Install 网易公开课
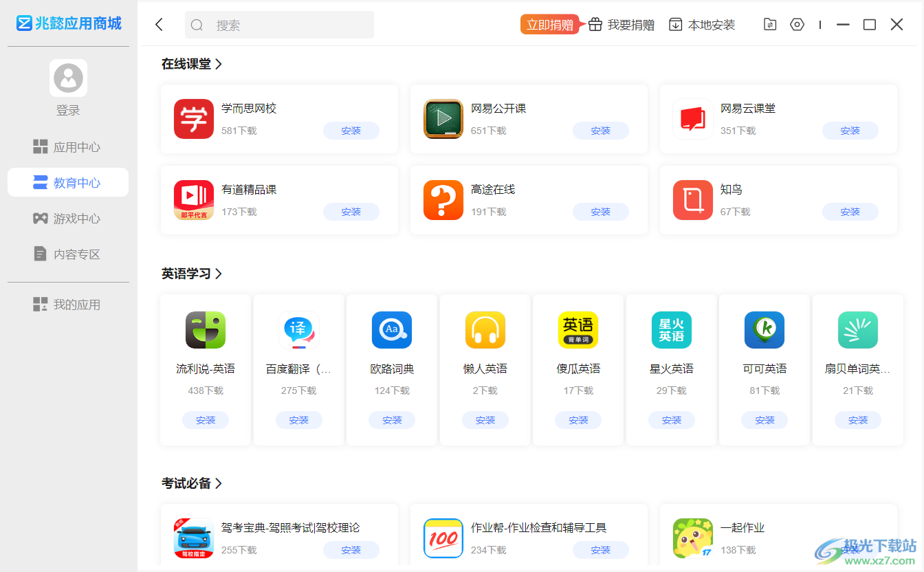This screenshot has width=924, height=572. pos(601,131)
